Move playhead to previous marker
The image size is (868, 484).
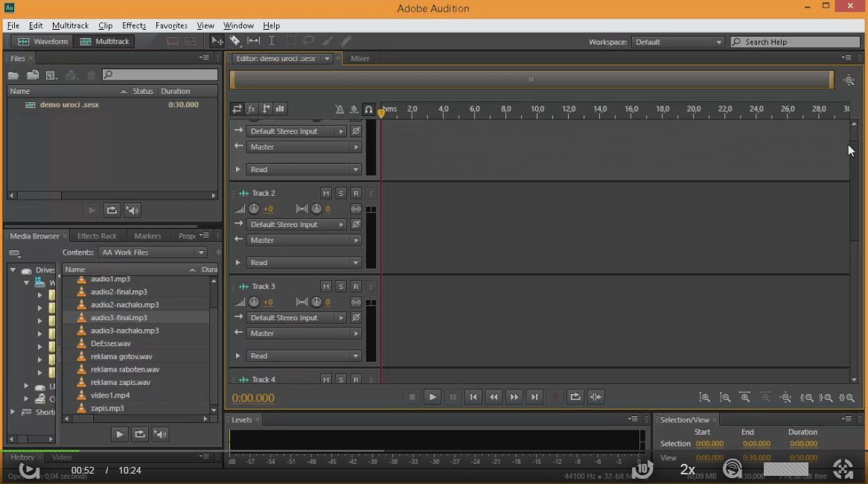[x=473, y=397]
